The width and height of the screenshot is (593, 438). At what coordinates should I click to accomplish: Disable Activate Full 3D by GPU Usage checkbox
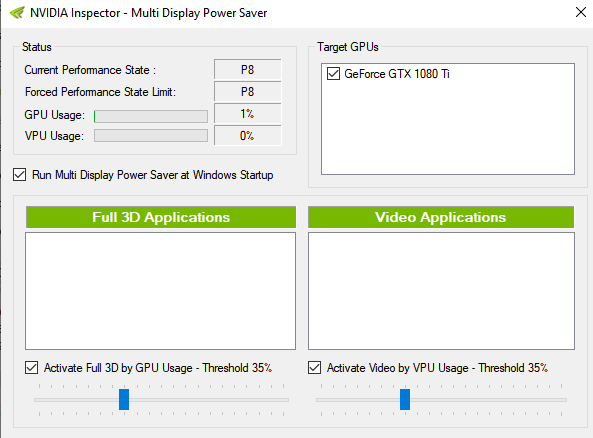click(x=31, y=368)
